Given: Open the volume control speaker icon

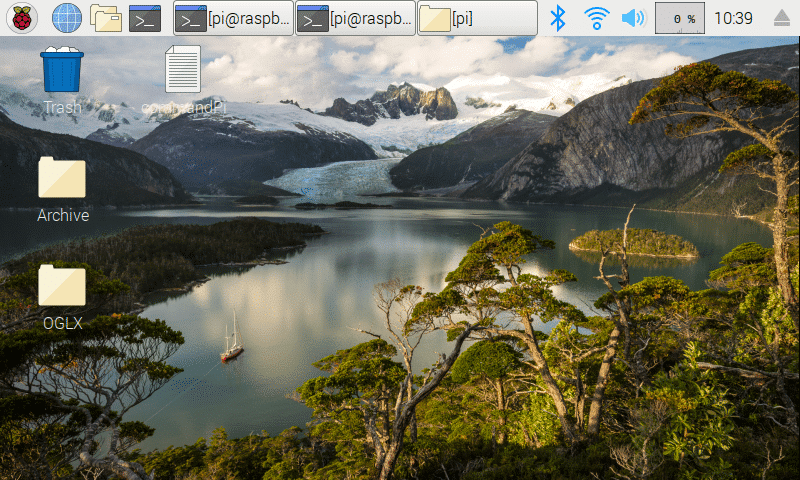Looking at the screenshot, I should coord(633,18).
